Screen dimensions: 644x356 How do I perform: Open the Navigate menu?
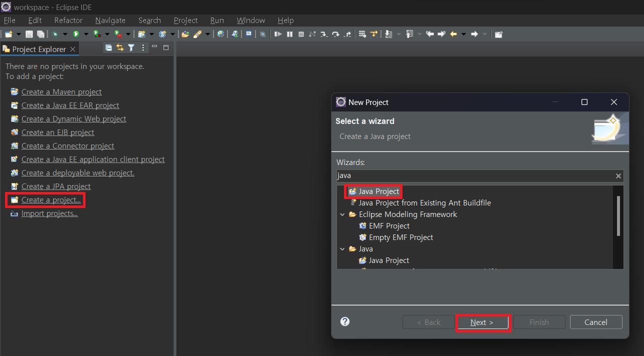point(110,20)
